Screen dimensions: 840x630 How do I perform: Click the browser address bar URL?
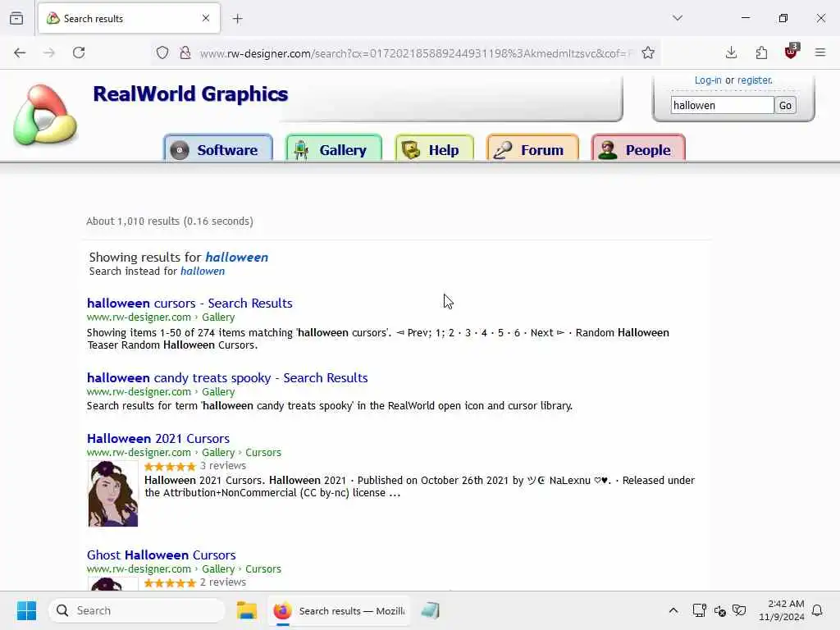tap(416, 53)
